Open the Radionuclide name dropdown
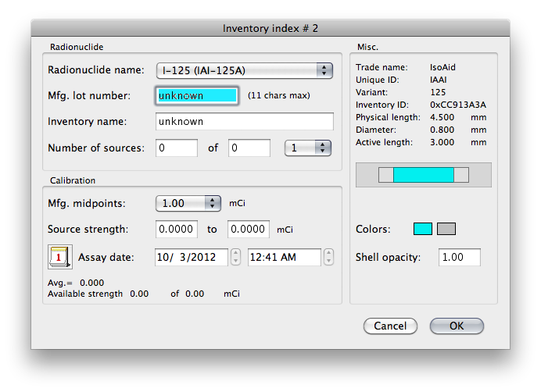The width and height of the screenshot is (541, 392). (x=244, y=71)
